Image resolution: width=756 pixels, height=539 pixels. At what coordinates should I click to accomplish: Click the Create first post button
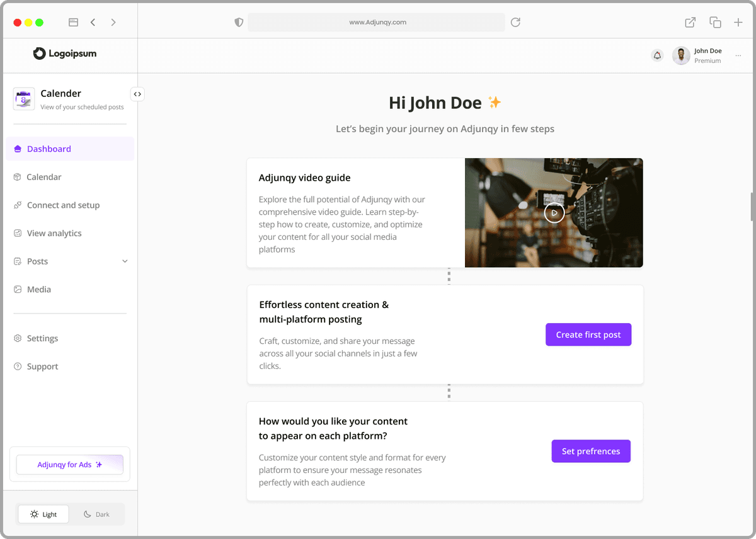tap(588, 335)
